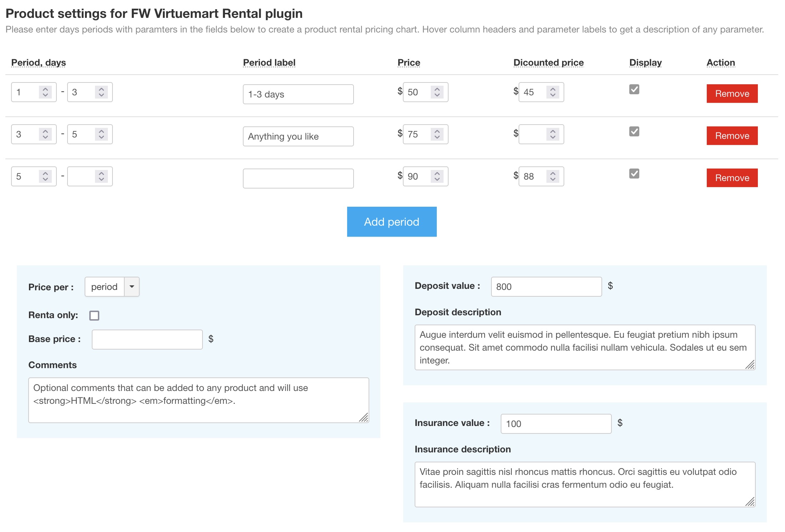Click stepper on second row's price 75

(x=437, y=134)
